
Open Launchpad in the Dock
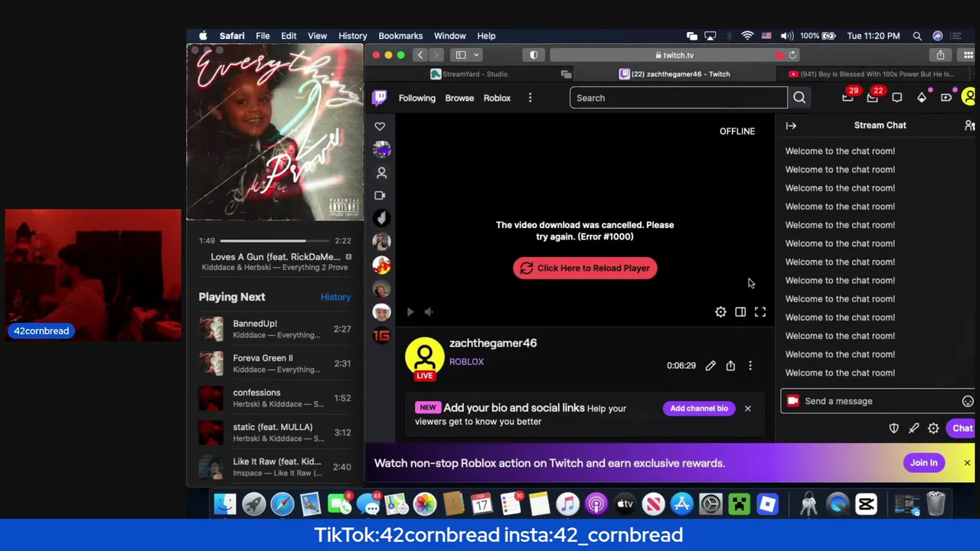253,504
